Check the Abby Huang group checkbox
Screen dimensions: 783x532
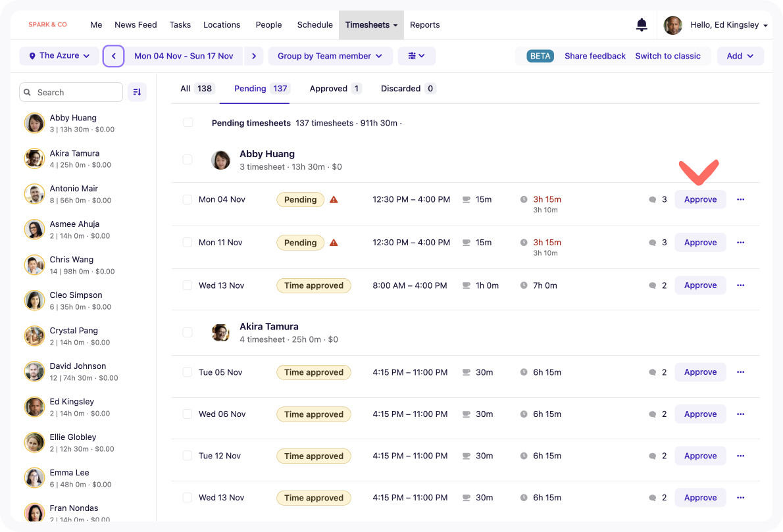point(188,160)
